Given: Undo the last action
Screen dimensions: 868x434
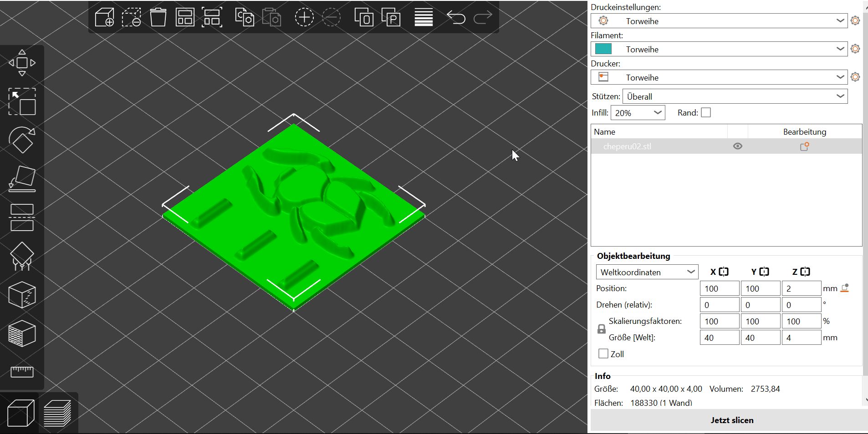Looking at the screenshot, I should pos(456,18).
